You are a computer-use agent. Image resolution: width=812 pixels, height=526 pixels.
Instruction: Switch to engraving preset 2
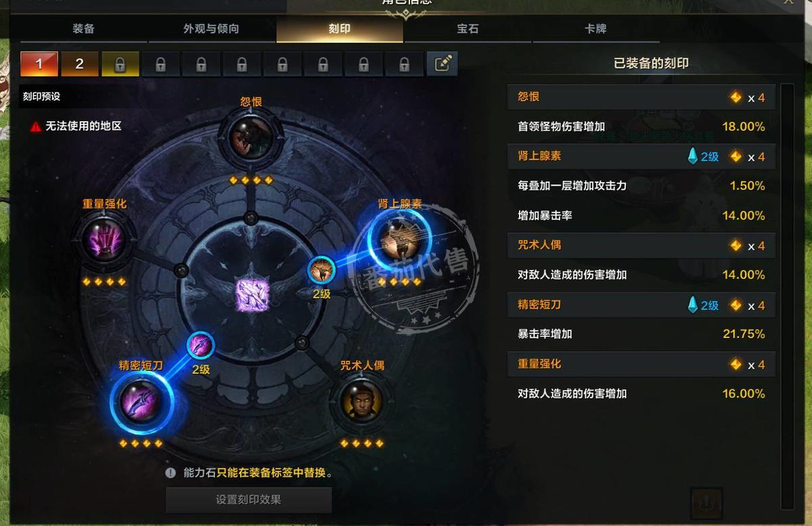pyautogui.click(x=80, y=64)
